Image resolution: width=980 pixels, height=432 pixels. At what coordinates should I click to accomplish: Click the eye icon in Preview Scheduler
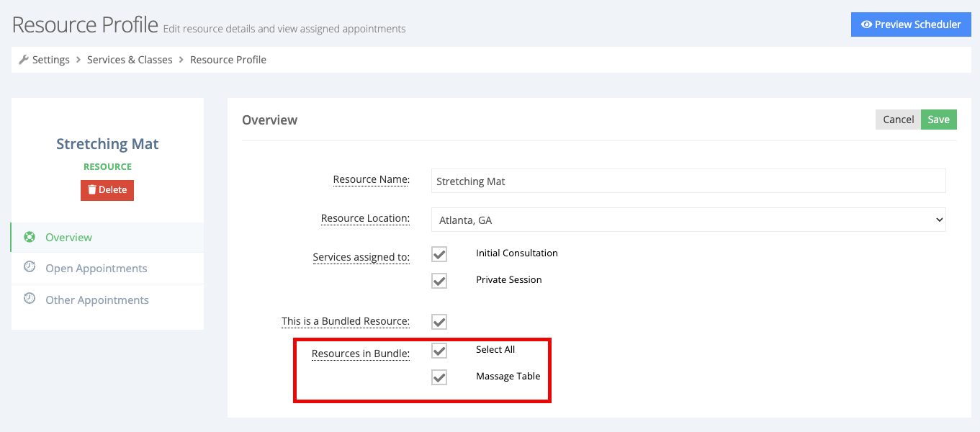click(866, 24)
